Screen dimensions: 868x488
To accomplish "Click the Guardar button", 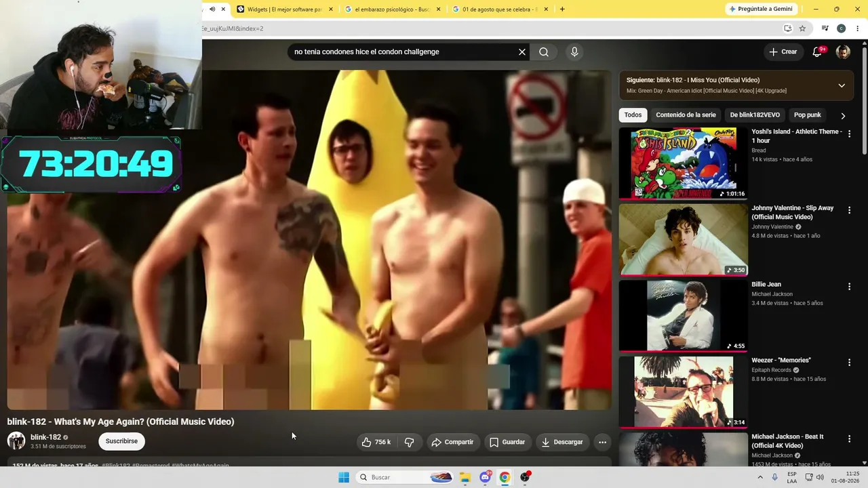I will (507, 442).
